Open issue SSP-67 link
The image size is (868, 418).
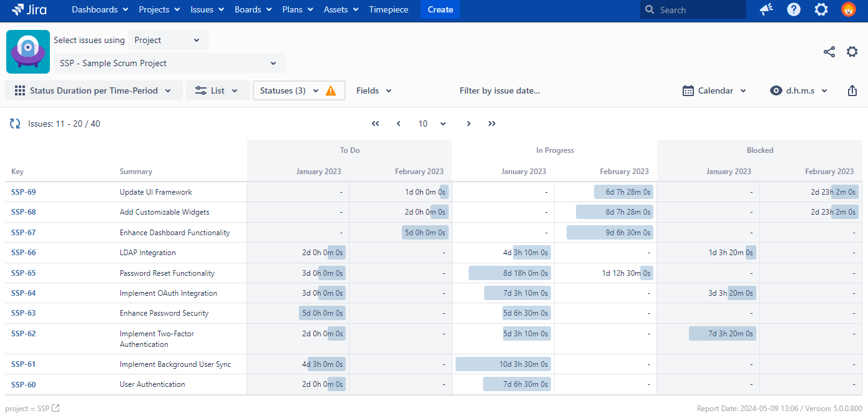pos(24,233)
